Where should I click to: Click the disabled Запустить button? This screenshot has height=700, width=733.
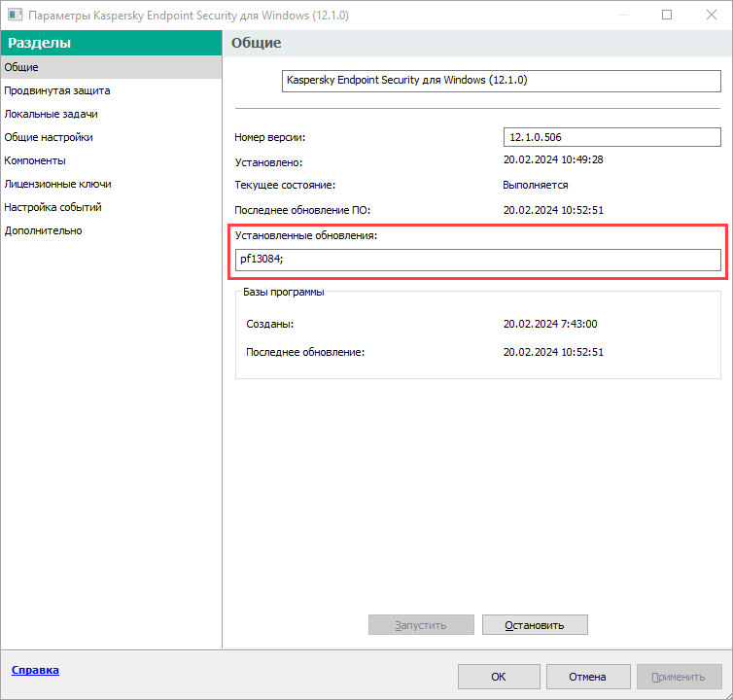coord(421,625)
